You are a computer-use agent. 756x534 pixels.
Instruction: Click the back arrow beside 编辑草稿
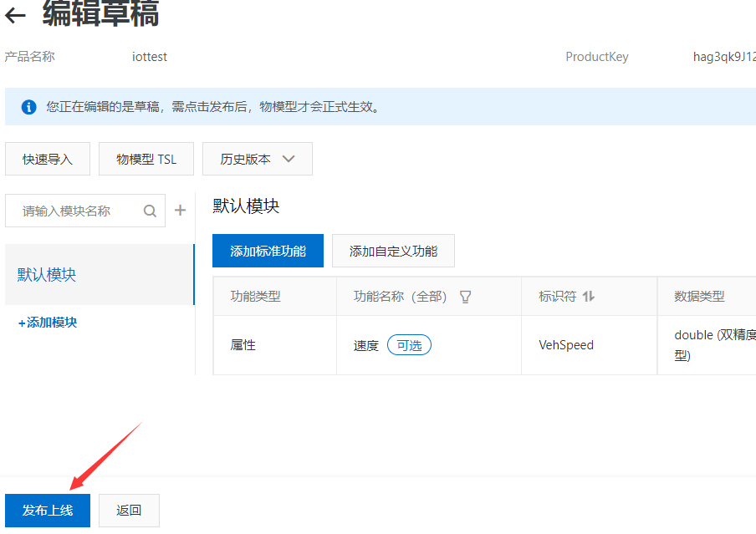15,16
